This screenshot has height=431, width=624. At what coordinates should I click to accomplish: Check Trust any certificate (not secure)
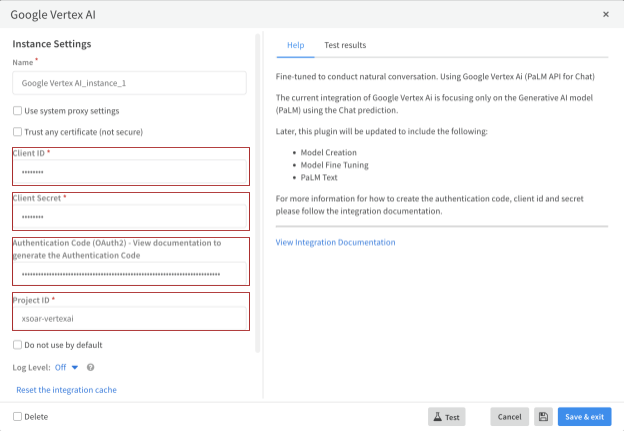[x=18, y=131]
